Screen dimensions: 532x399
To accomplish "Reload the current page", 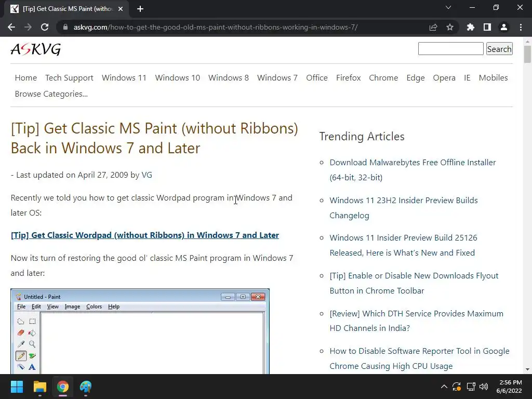I will click(45, 27).
